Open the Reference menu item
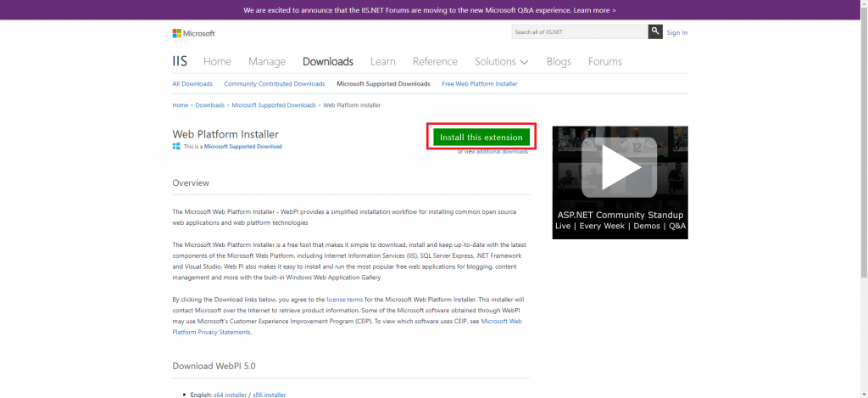Image resolution: width=868 pixels, height=398 pixels. 435,62
